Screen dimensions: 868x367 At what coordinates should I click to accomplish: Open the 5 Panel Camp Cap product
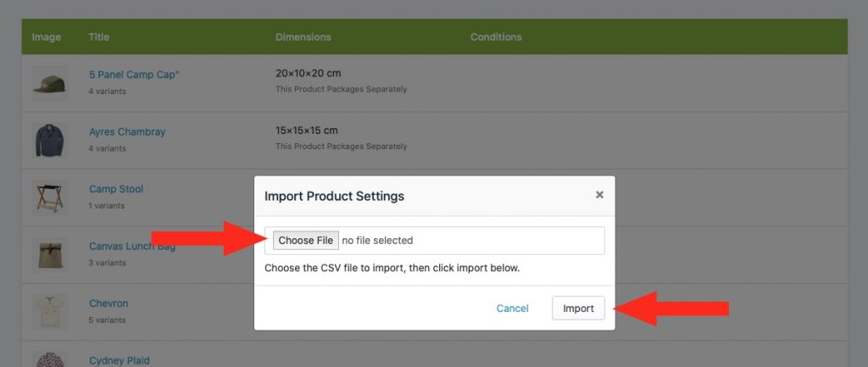pyautogui.click(x=135, y=75)
